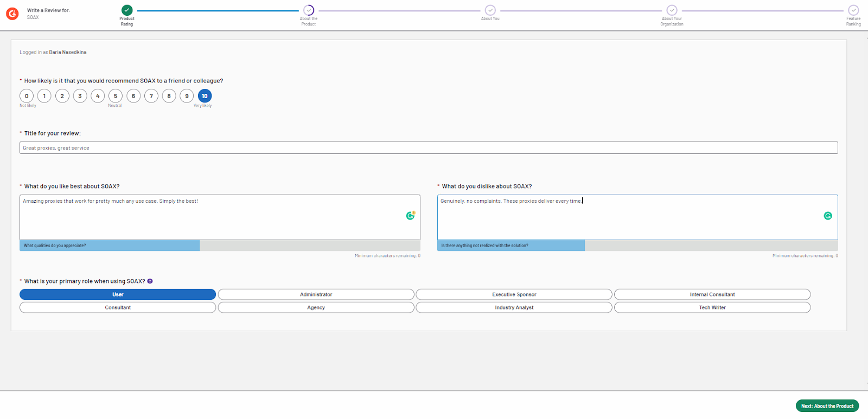Click the About the Product step circle
The width and height of the screenshot is (868, 419).
tap(309, 10)
